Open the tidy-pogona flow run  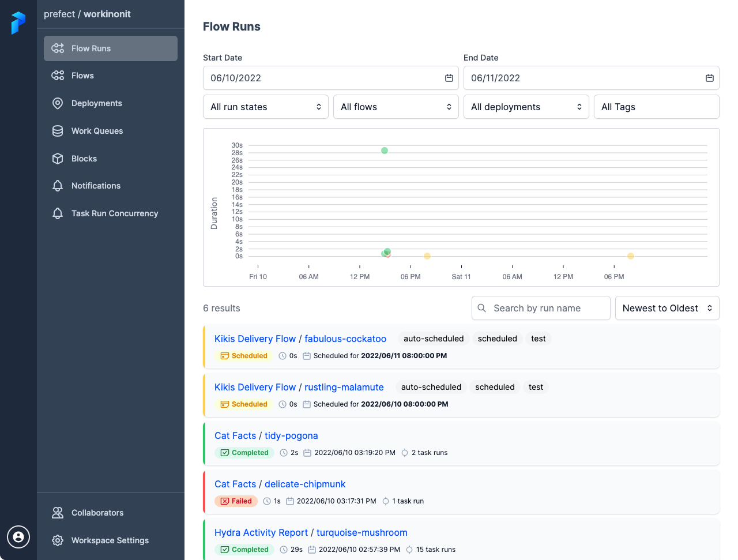point(291,435)
